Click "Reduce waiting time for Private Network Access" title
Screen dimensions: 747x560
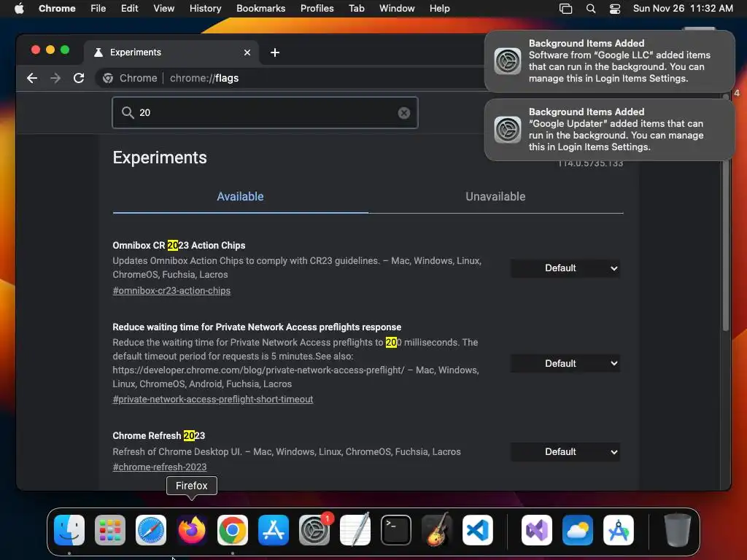coord(257,327)
